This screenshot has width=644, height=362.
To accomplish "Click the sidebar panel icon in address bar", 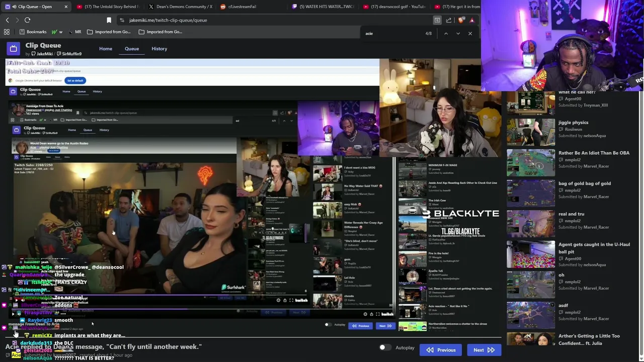I will 437,20.
